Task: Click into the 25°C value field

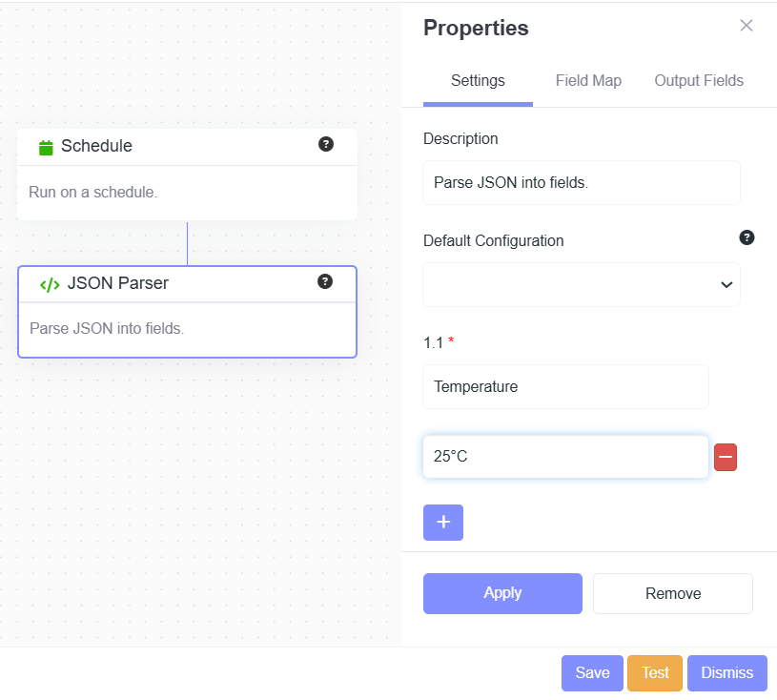Action: tap(565, 458)
